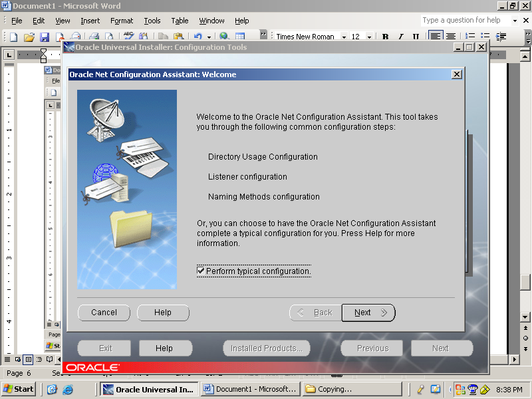Click Next in Net Configuration Assistant dialog
This screenshot has height=399, width=532.
coord(368,313)
